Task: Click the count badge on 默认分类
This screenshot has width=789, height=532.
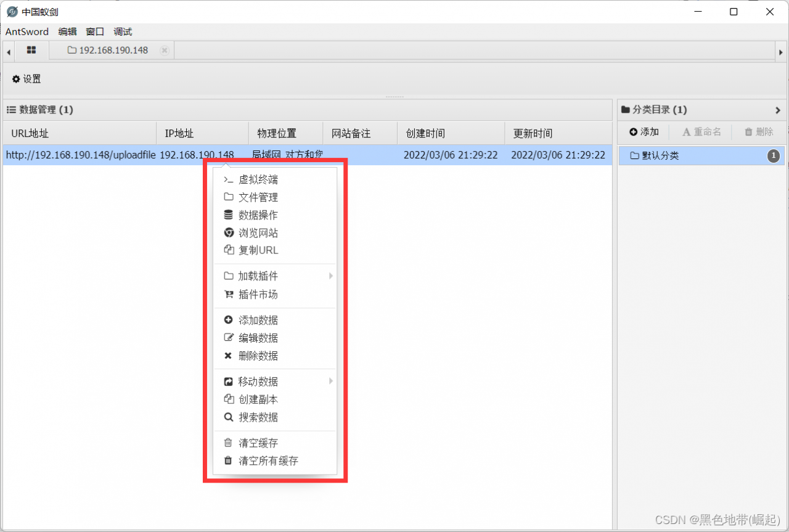Action: point(773,156)
